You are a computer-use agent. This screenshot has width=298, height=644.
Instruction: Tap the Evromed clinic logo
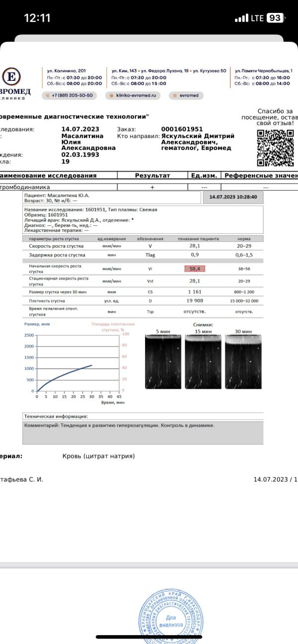click(15, 84)
